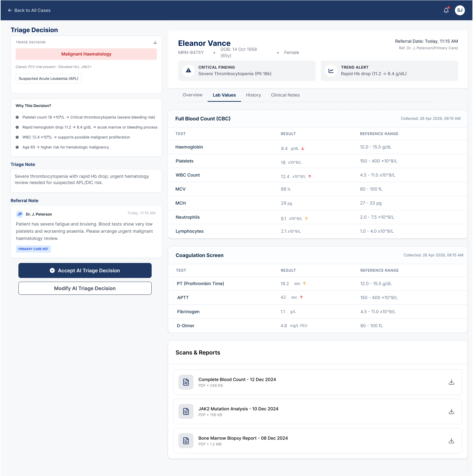Click the MRN-847XY record number
The width and height of the screenshot is (473, 476).
click(x=191, y=52)
